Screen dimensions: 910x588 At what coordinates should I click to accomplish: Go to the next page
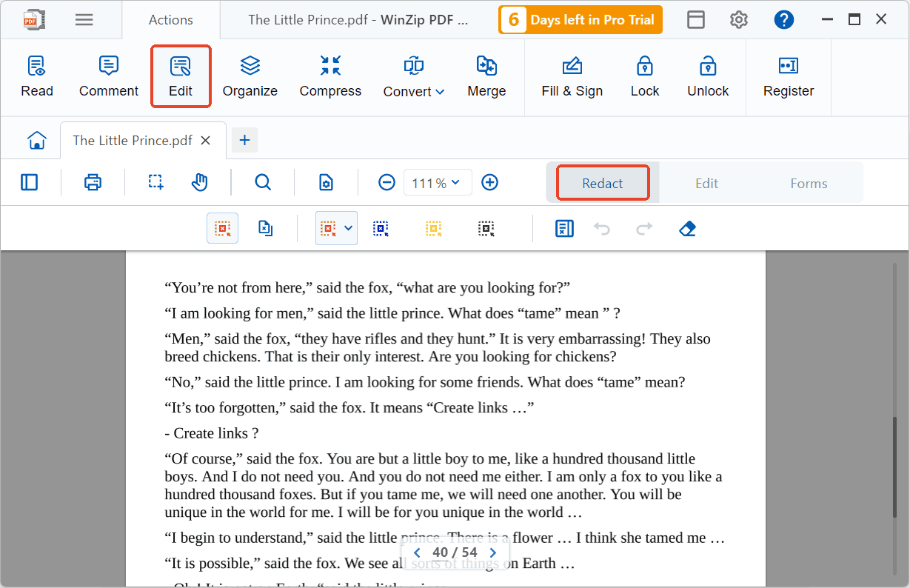(492, 552)
